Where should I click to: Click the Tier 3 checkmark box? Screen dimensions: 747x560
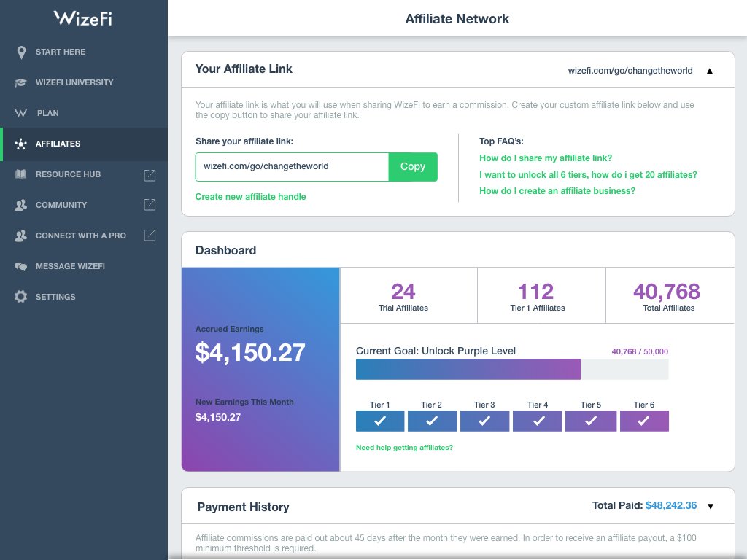pyautogui.click(x=484, y=421)
